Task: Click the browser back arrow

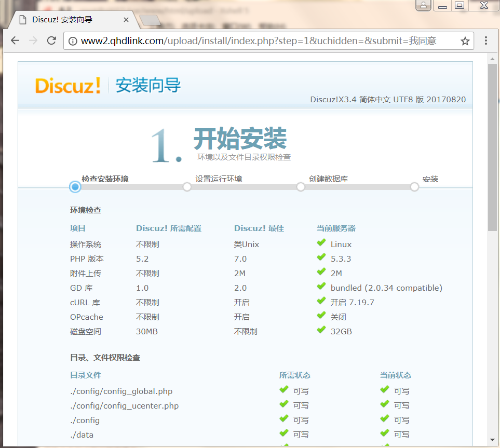Action: pos(15,40)
